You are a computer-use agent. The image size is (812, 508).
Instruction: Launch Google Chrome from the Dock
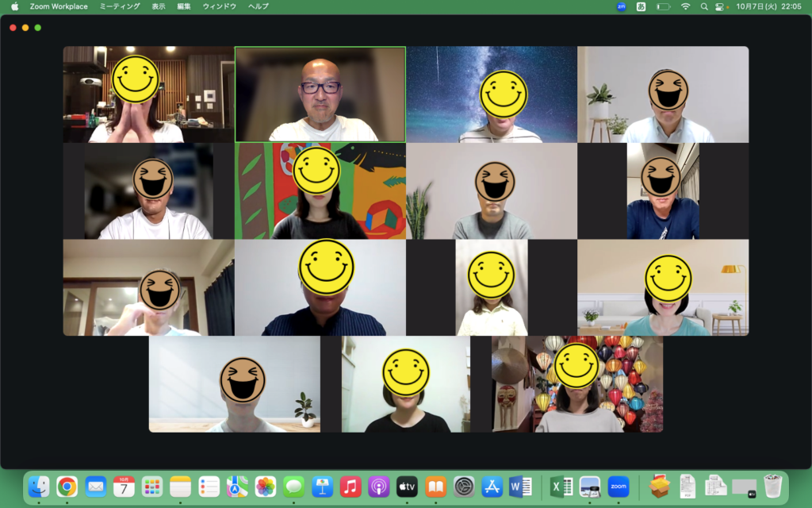67,486
